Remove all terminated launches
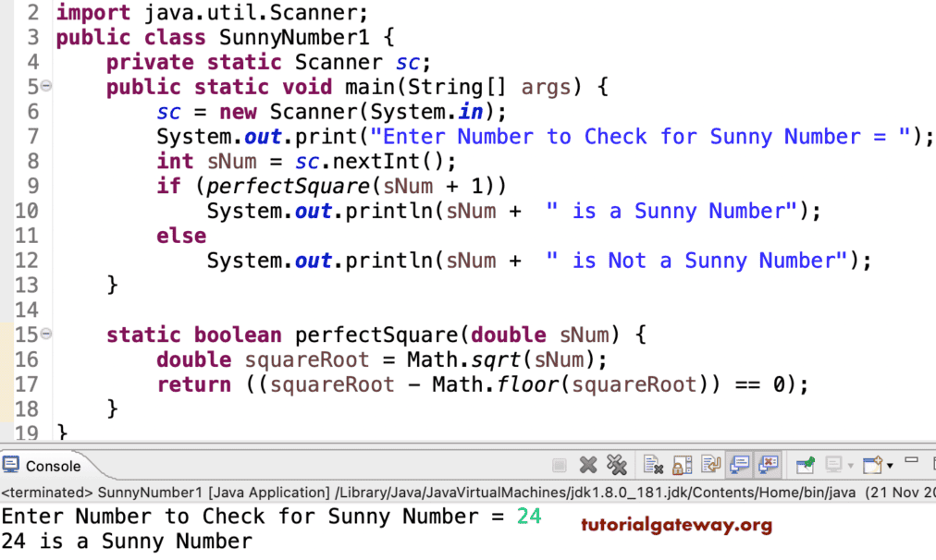Viewport: 936px width, 560px height. (618, 466)
